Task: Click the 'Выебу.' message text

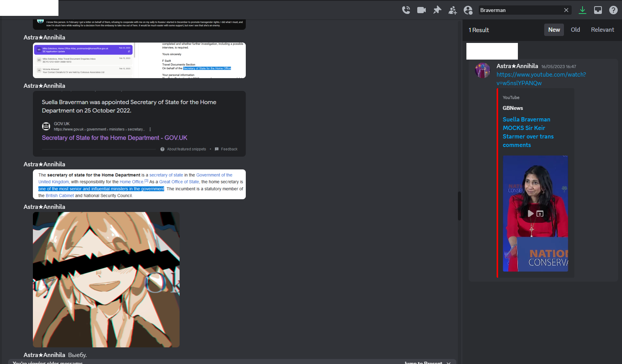Action: pos(77,355)
